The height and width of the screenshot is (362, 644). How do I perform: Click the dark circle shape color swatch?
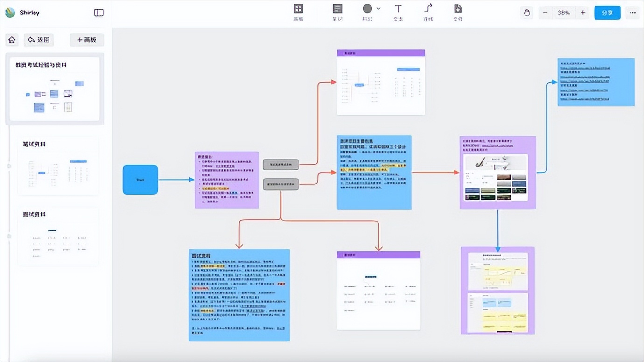(366, 8)
